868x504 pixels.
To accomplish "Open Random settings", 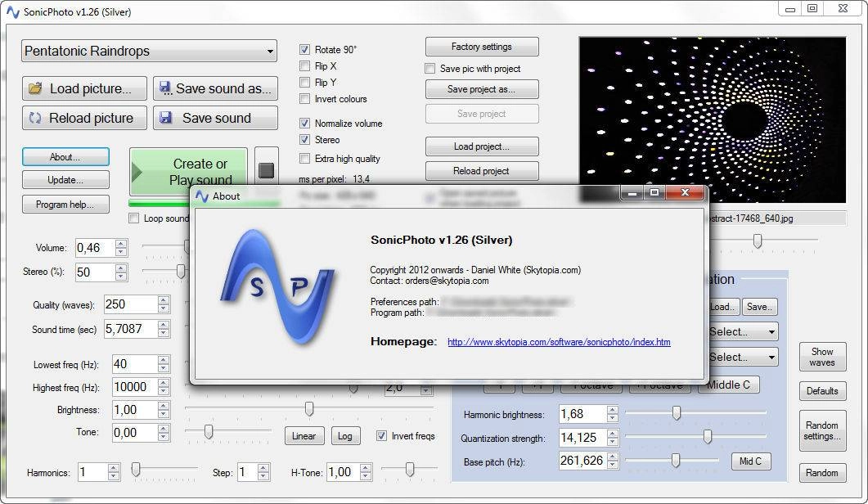I will [x=822, y=430].
